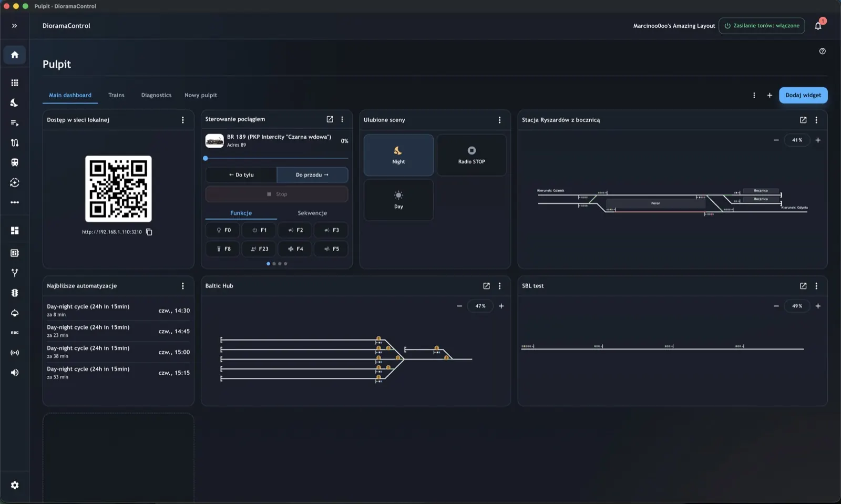The width and height of the screenshot is (841, 504).
Task: Open notifications bell
Action: [x=818, y=26]
